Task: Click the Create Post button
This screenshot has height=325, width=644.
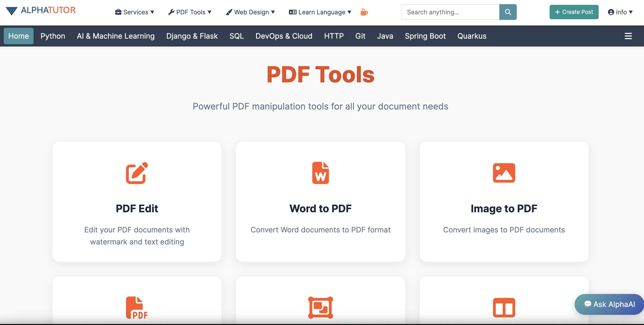Action: (x=574, y=12)
